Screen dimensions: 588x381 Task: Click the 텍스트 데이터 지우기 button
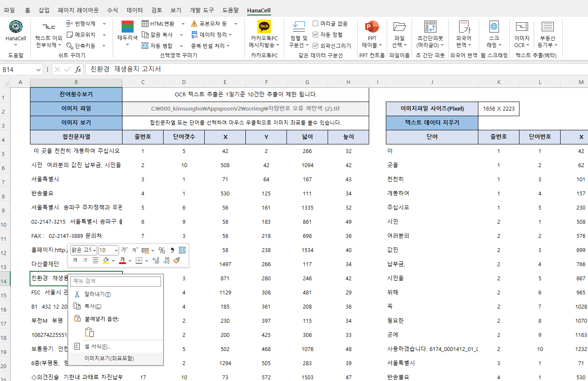[432, 123]
